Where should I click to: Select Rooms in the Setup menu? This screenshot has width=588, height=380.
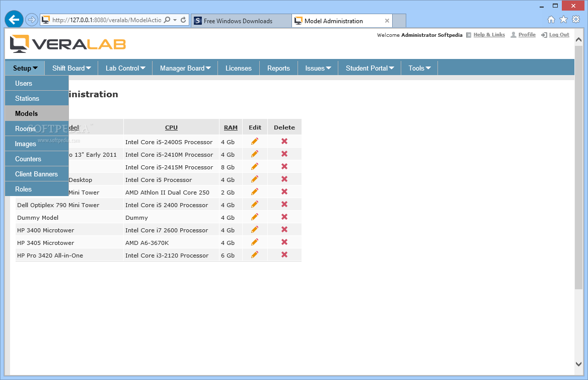pos(37,129)
